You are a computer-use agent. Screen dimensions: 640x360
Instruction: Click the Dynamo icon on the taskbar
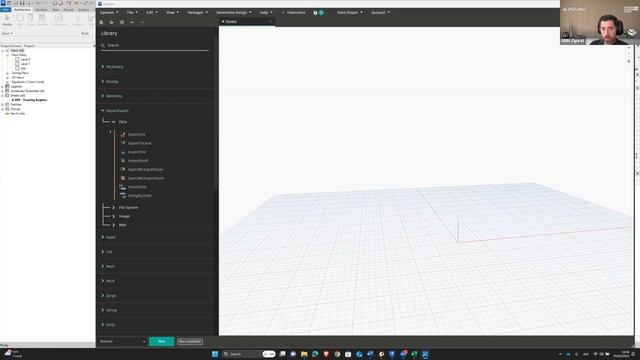click(425, 354)
